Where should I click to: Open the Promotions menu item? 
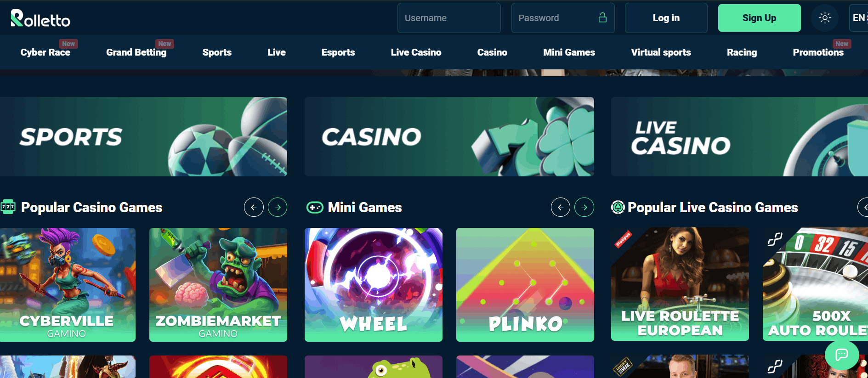818,52
